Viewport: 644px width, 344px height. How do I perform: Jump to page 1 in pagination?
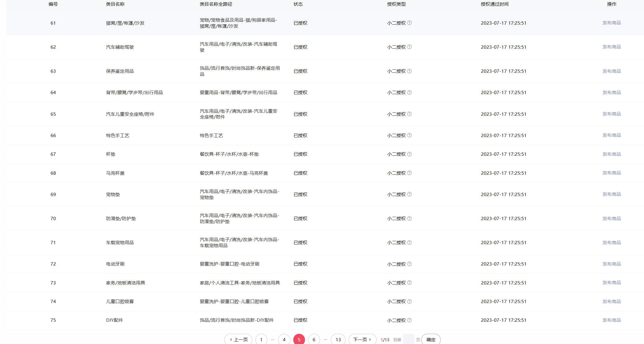coord(261,339)
